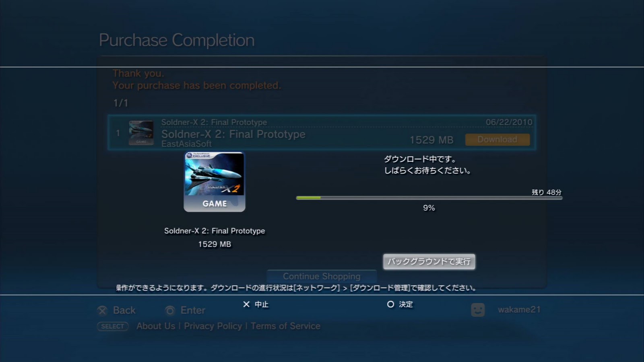Click the circle Enter button icon
This screenshot has height=362, width=644.
click(x=170, y=311)
